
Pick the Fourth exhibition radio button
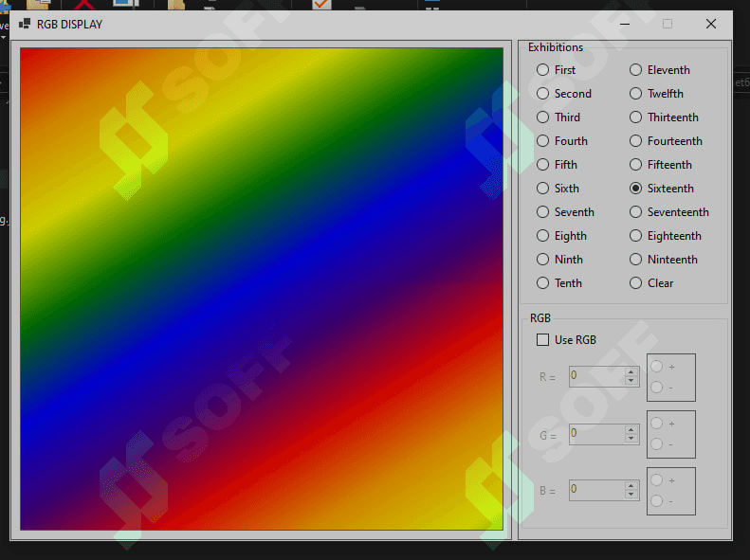point(542,141)
